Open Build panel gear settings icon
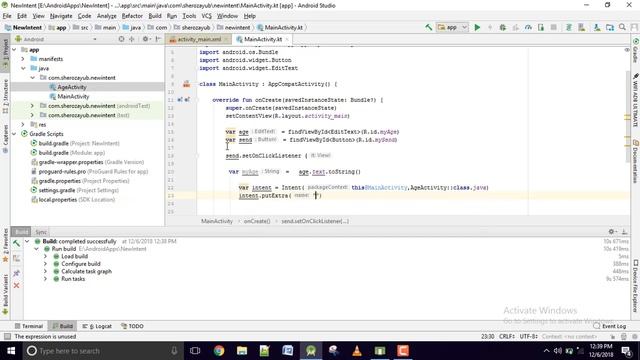This screenshot has height=360, width=640. (612, 231)
